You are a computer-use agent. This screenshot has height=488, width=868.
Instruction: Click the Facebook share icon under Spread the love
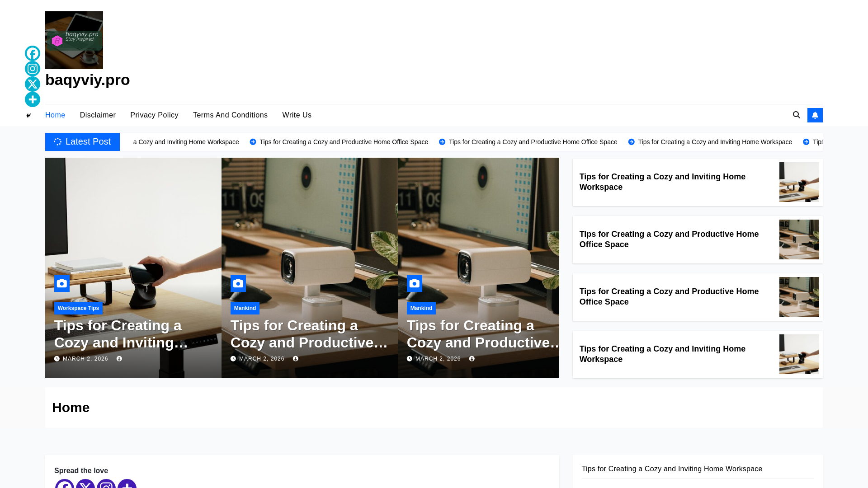65,483
